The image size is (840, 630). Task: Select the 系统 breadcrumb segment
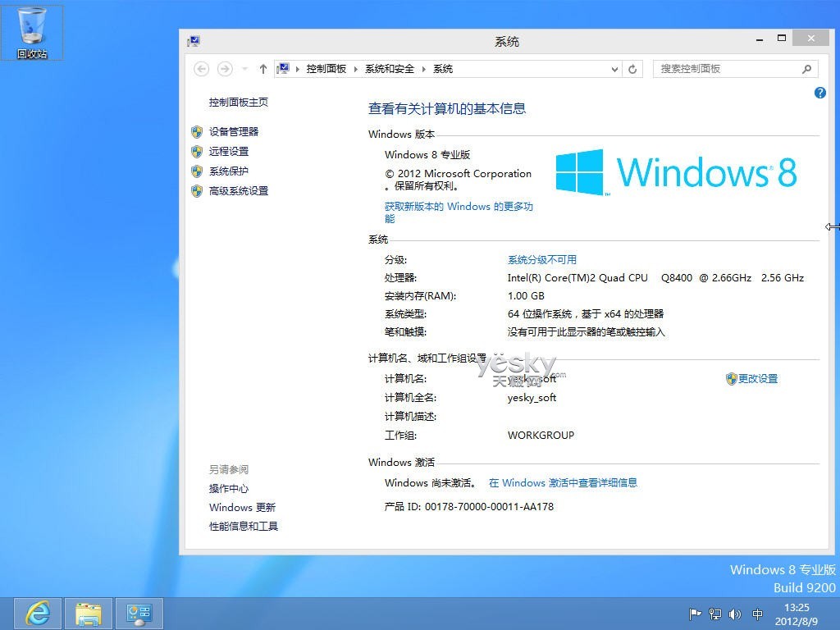[x=443, y=69]
